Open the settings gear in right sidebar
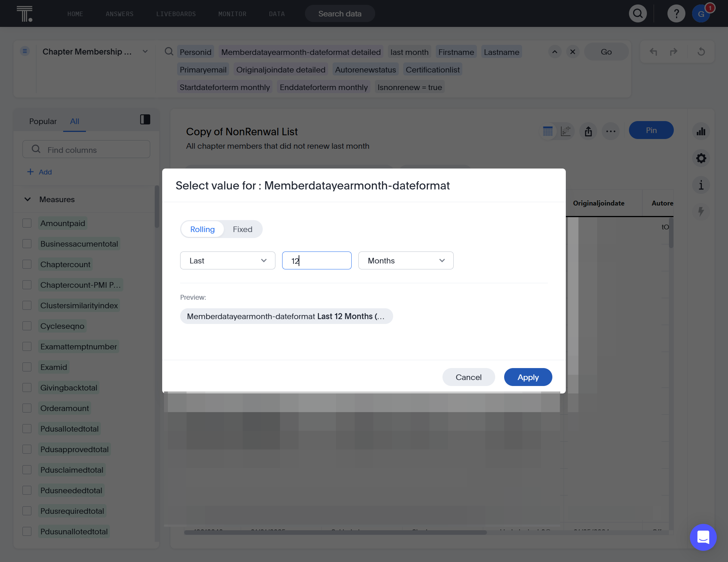Viewport: 728px width, 562px height. tap(701, 158)
